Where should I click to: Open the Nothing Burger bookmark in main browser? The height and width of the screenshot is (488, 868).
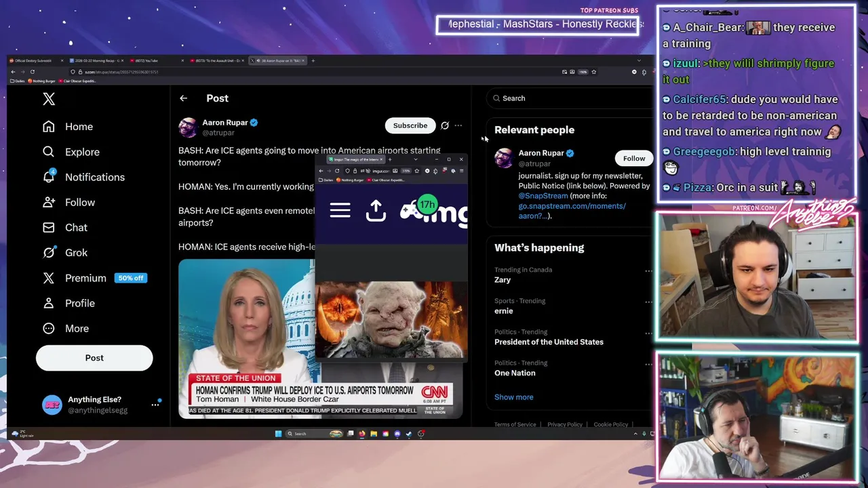[x=42, y=81]
